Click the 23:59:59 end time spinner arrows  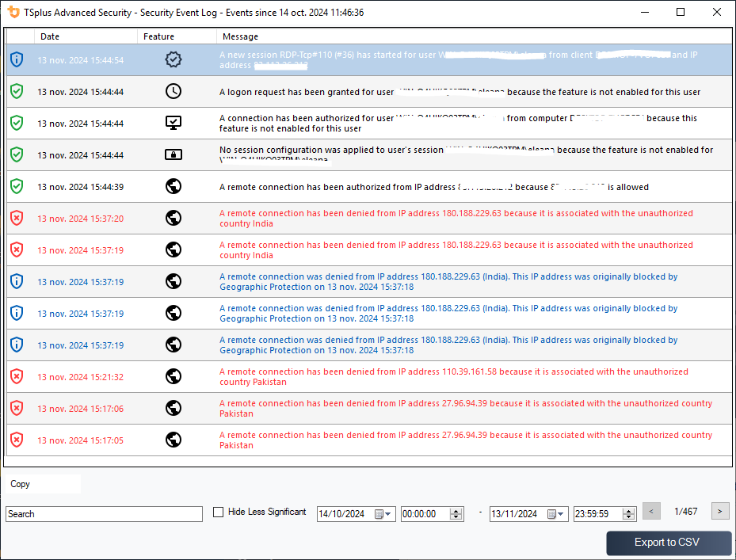coord(629,514)
